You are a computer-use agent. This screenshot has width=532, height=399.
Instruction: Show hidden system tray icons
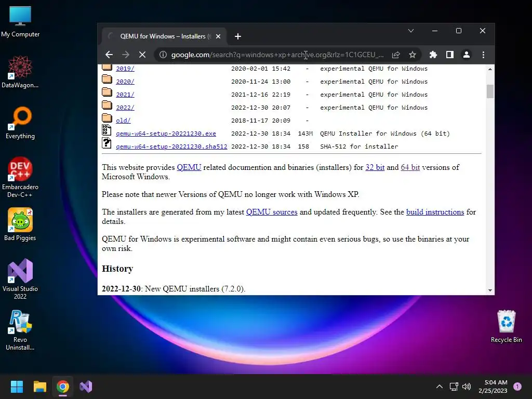tap(440, 387)
